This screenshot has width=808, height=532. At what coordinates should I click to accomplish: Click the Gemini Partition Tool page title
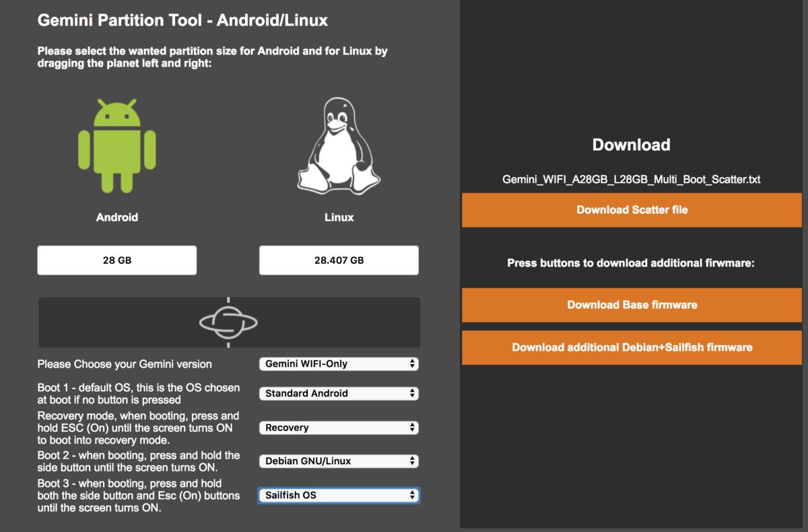pyautogui.click(x=183, y=20)
